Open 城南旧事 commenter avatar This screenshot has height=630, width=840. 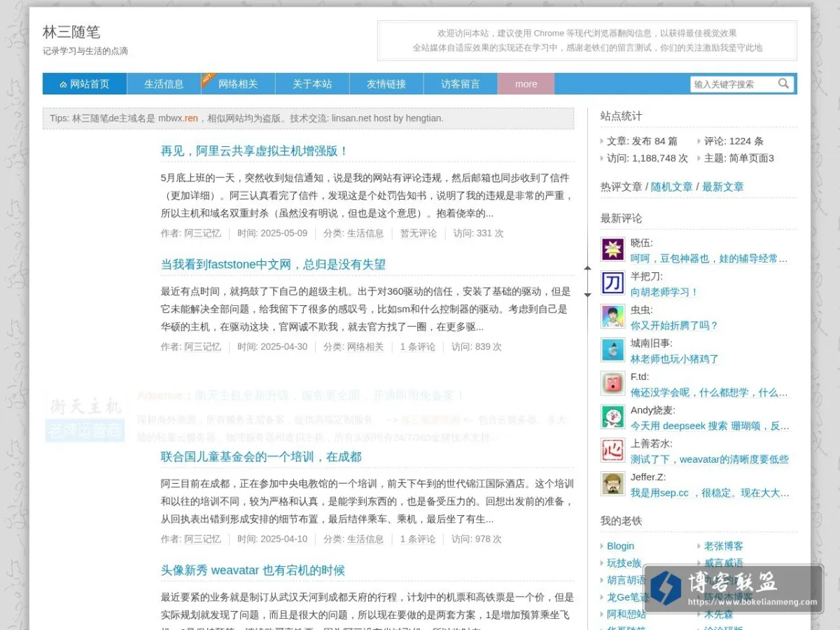pyautogui.click(x=613, y=350)
